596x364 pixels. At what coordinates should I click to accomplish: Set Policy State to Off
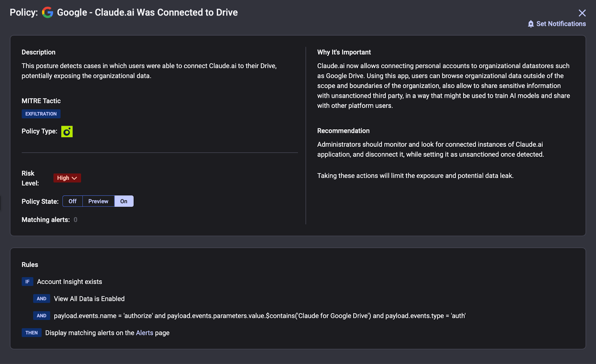(x=73, y=201)
